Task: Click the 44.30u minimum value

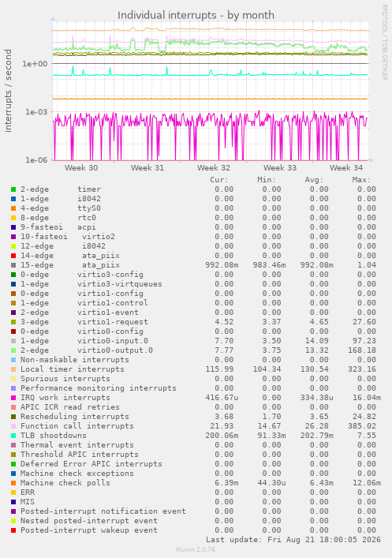Action: tap(272, 483)
